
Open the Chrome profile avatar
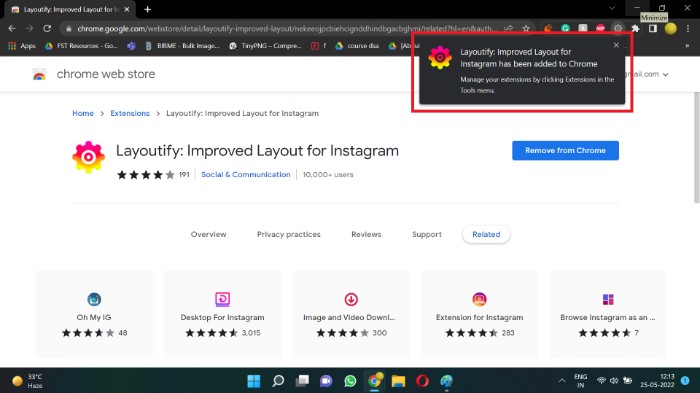tap(671, 28)
